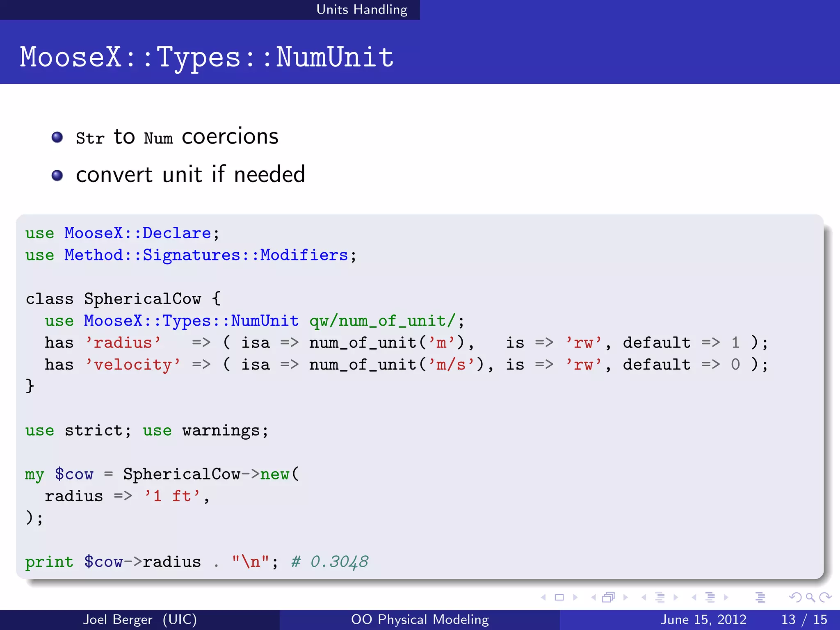Click 'print $cow->radius' statement
Image resolution: width=840 pixels, height=630 pixels.
click(x=113, y=562)
